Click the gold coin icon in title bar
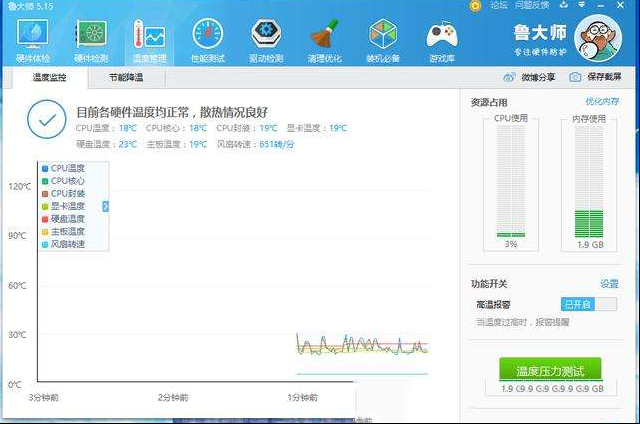The height and width of the screenshot is (424, 640). 475,6
